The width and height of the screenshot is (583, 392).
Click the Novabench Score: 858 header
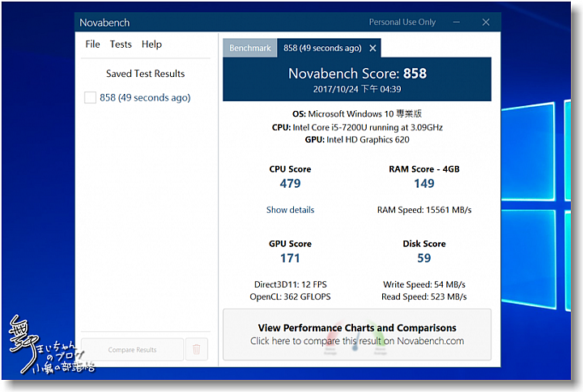click(x=357, y=73)
